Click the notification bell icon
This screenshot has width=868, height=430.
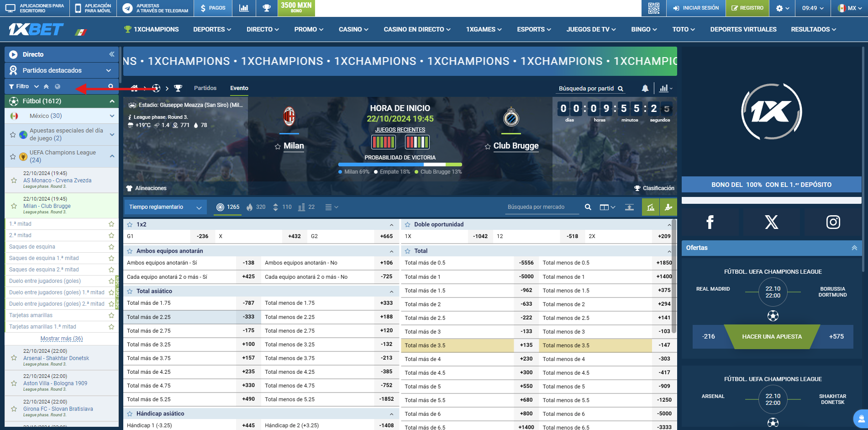(645, 88)
